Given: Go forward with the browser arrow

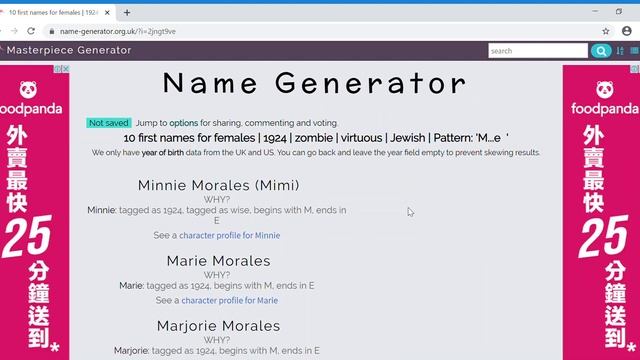Looking at the screenshot, I should pos(14,31).
